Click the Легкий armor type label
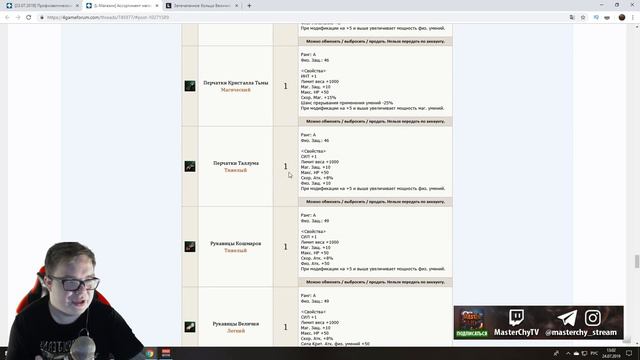 tap(236, 331)
